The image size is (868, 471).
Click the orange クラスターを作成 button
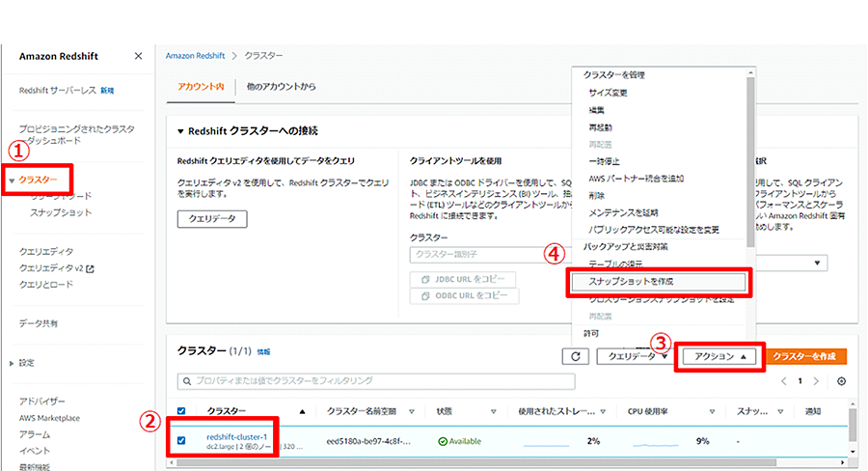tap(804, 356)
